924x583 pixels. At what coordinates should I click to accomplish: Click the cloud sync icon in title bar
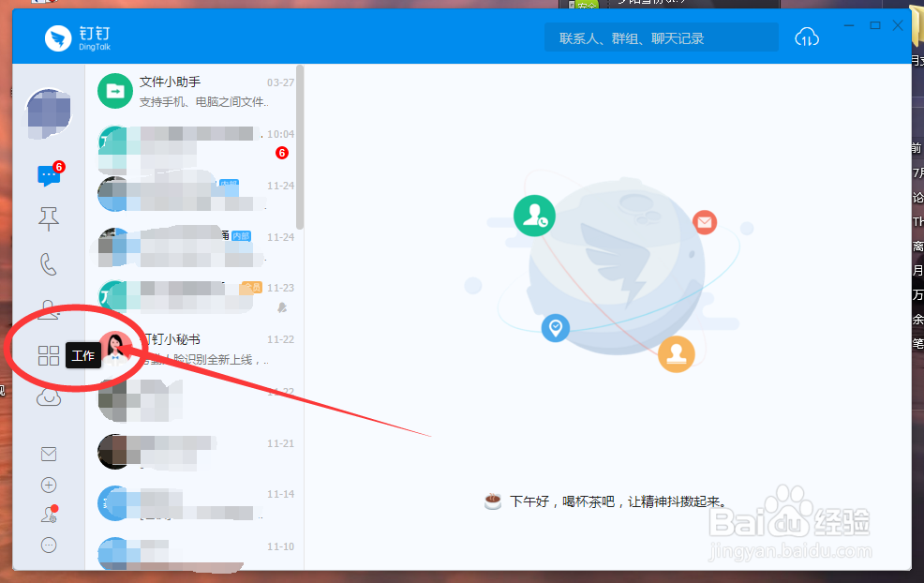pos(806,37)
